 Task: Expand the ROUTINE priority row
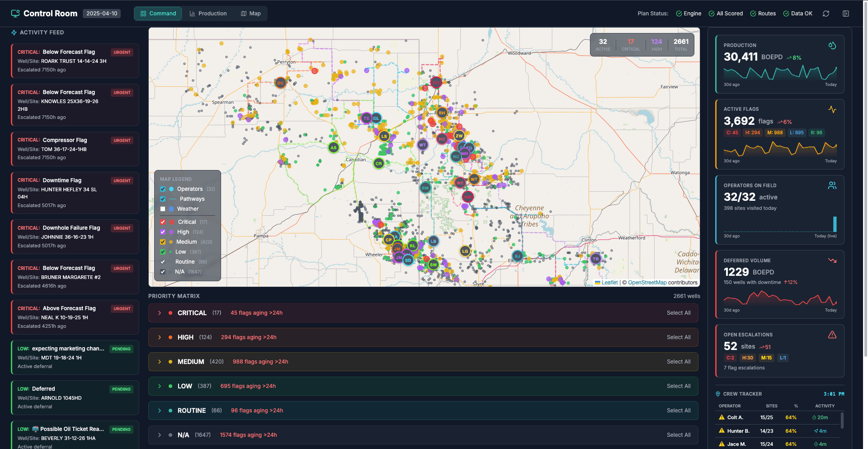(160, 411)
